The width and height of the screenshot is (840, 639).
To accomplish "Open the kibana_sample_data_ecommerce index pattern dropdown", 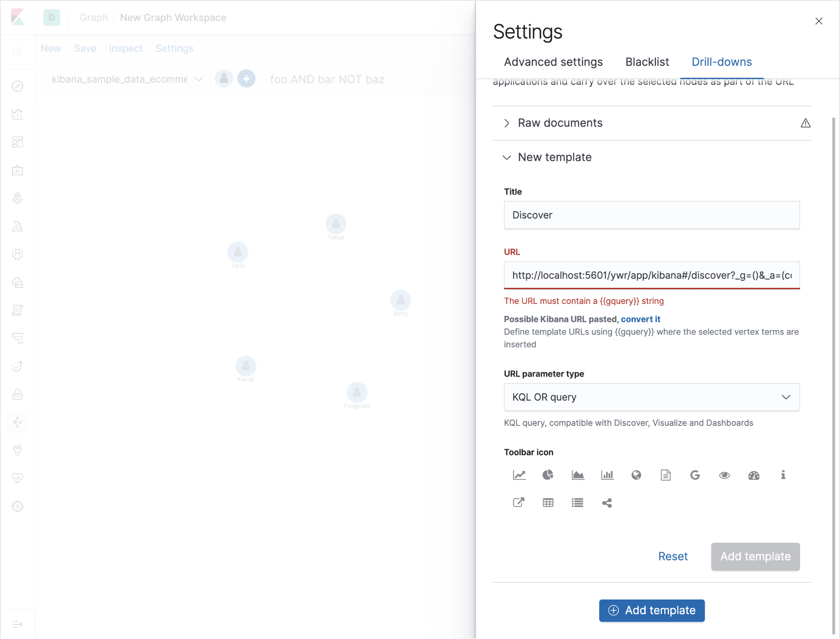I will pos(126,79).
